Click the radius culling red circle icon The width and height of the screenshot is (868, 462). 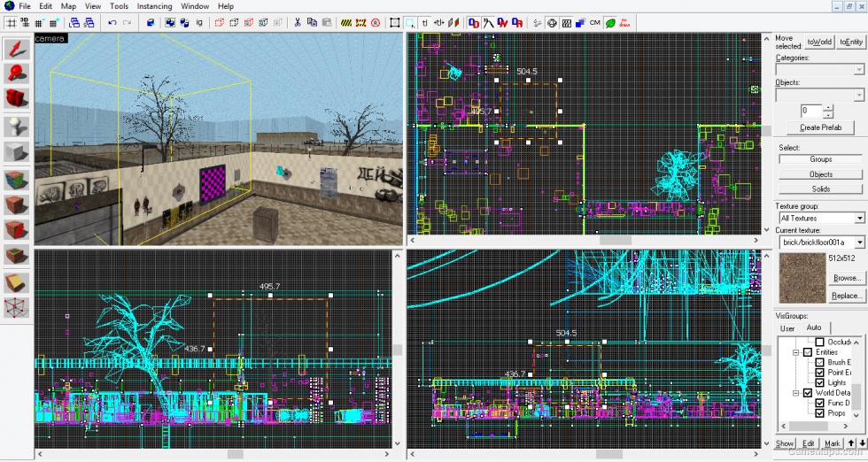click(x=376, y=23)
